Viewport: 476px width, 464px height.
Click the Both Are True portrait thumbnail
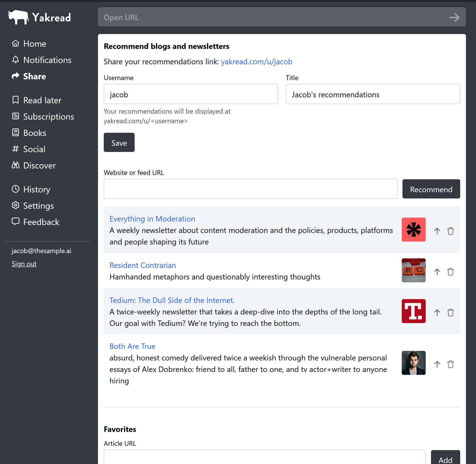(413, 363)
